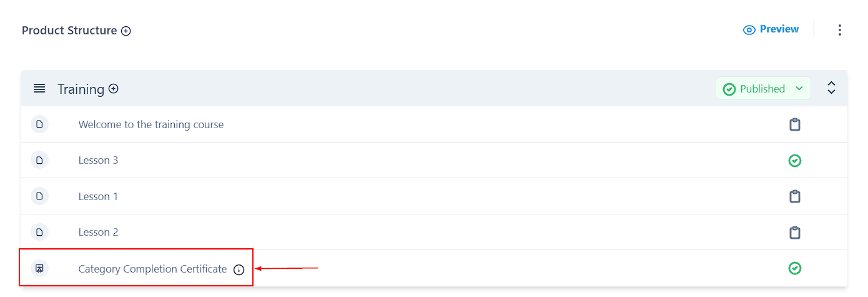
Task: Click the drag handle icon of Training category
Action: click(39, 89)
